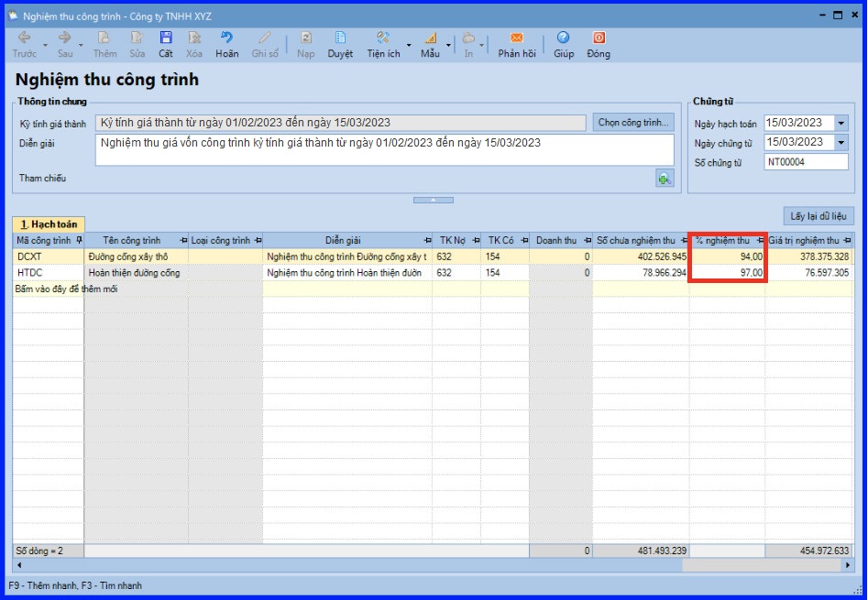Pin the Doanh thu column
The height and width of the screenshot is (600, 868).
(588, 241)
